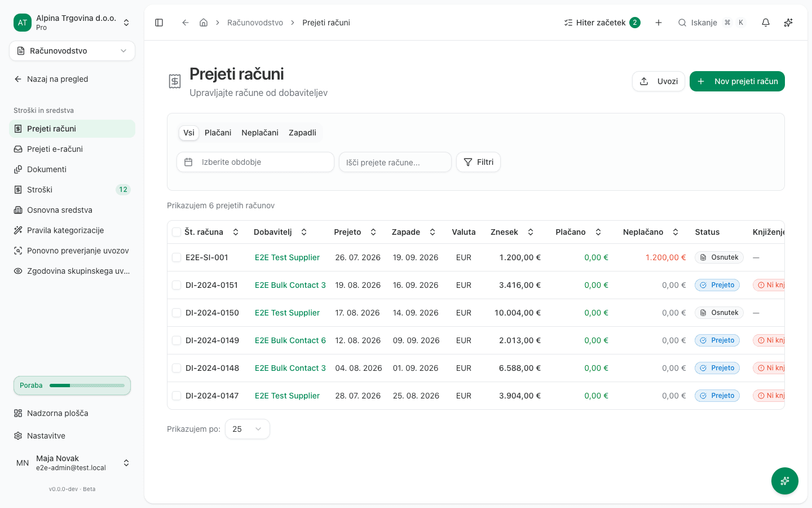Check the DI-2024-0147 row checkbox
This screenshot has width=812, height=508.
[x=176, y=396]
